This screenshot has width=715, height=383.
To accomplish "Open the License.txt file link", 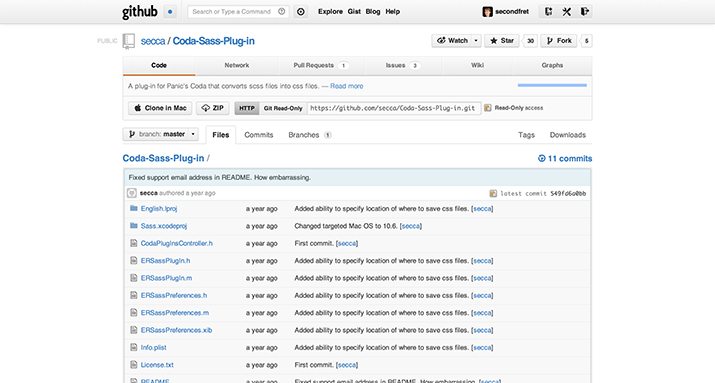I will pos(157,364).
